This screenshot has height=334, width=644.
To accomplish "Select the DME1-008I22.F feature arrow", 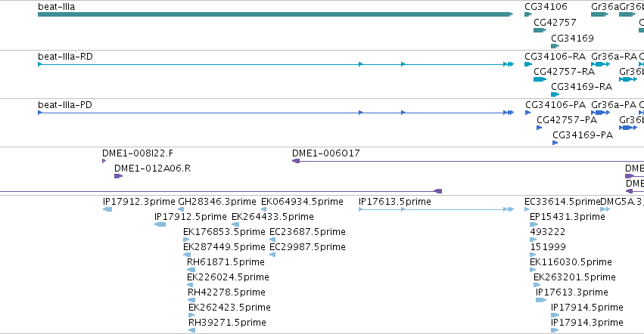I will (x=104, y=161).
